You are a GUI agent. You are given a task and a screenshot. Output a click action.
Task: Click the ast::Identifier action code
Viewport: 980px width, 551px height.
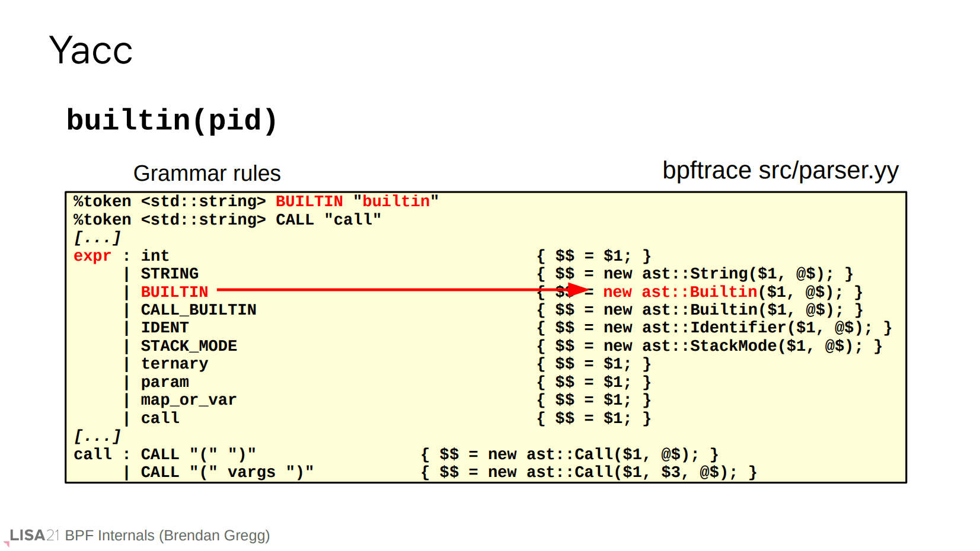pos(714,328)
